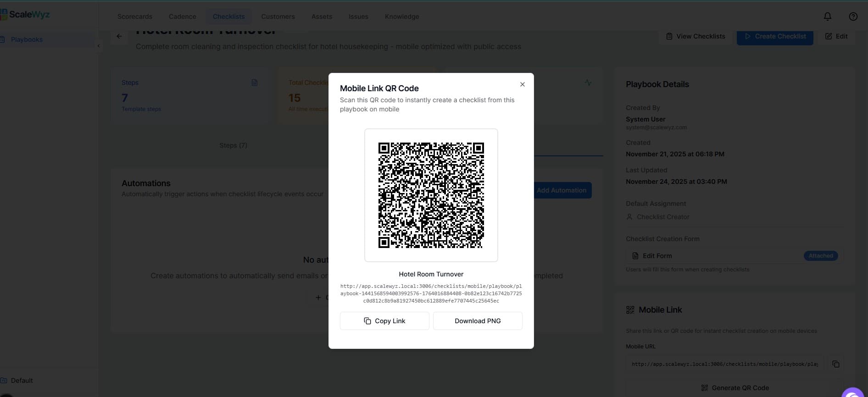Click the View Checklists button

696,36
